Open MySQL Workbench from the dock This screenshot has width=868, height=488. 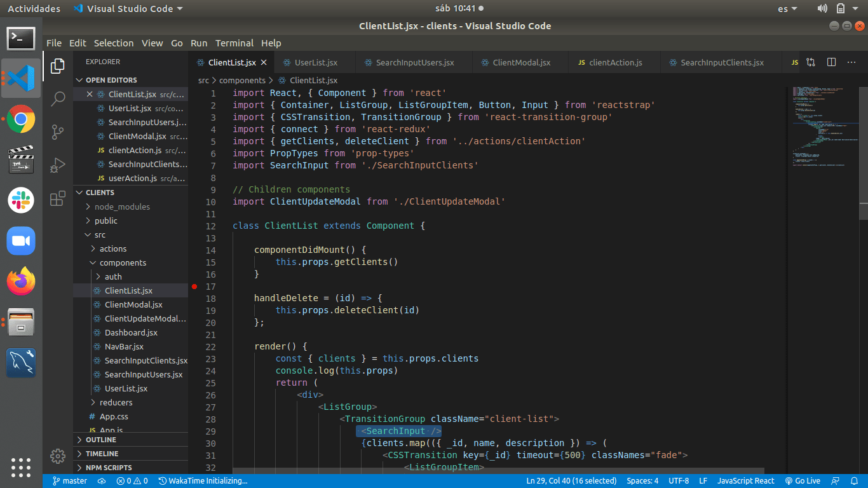click(21, 363)
